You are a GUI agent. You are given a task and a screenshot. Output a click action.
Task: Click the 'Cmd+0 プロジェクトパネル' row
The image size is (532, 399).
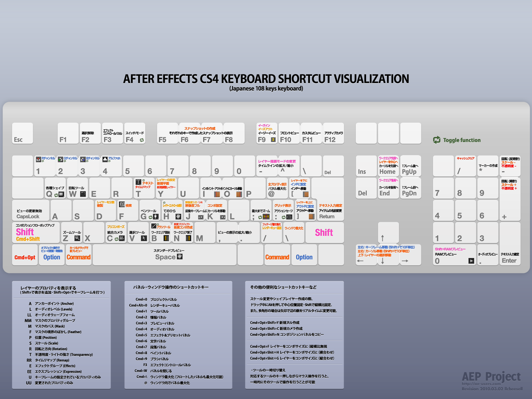[x=156, y=300]
